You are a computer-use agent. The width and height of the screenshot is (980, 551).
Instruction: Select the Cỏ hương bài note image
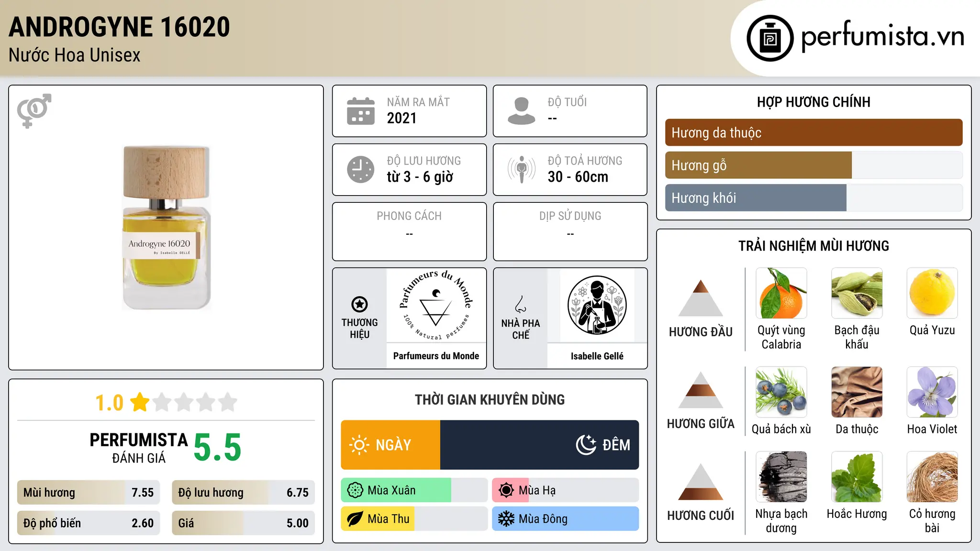932,477
